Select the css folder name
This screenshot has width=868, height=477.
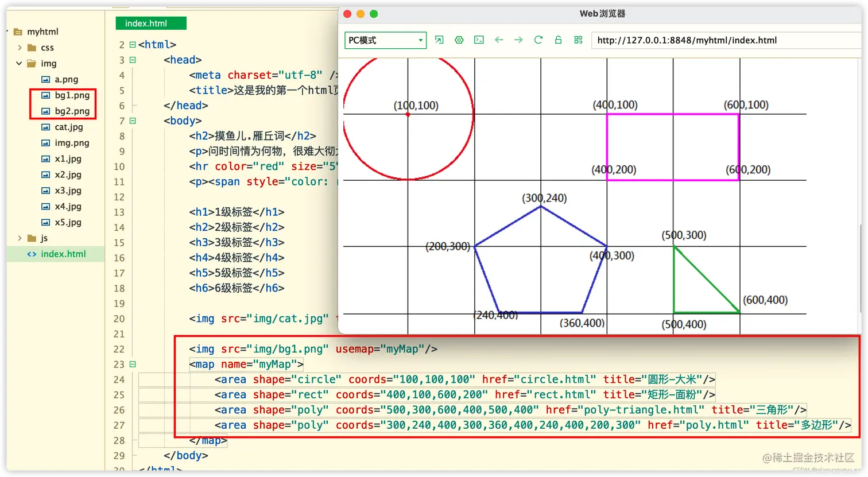[47, 48]
